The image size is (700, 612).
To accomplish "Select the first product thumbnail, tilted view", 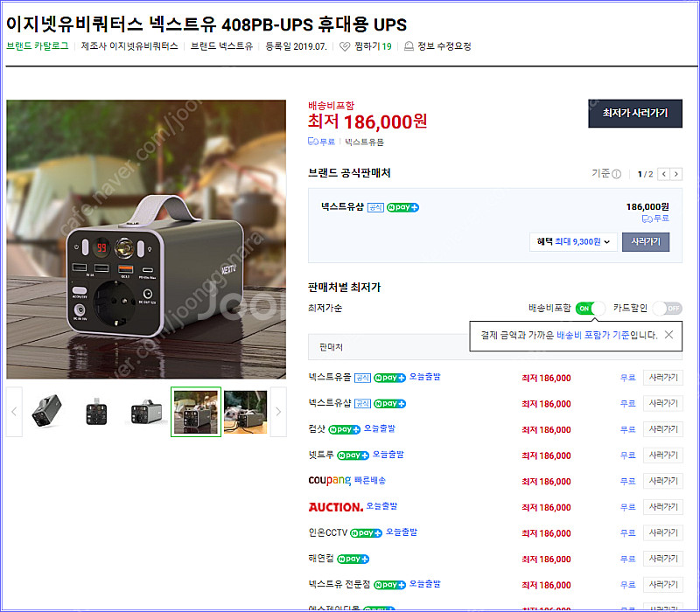I will click(47, 412).
